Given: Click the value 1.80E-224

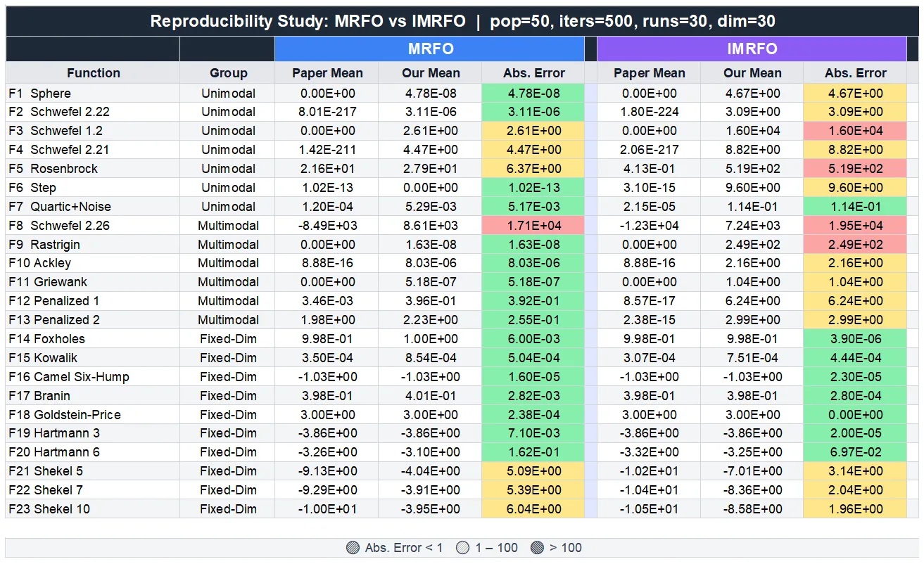Looking at the screenshot, I should (x=649, y=112).
